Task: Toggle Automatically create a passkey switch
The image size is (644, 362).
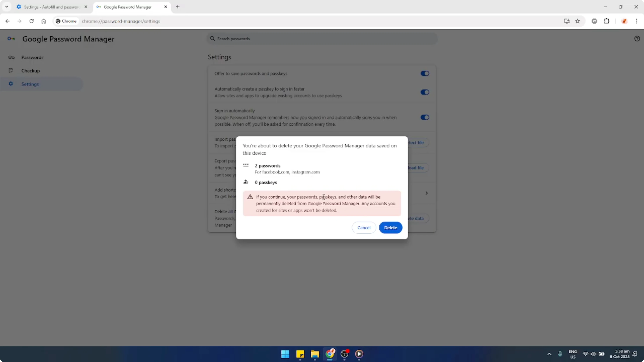Action: point(425,92)
